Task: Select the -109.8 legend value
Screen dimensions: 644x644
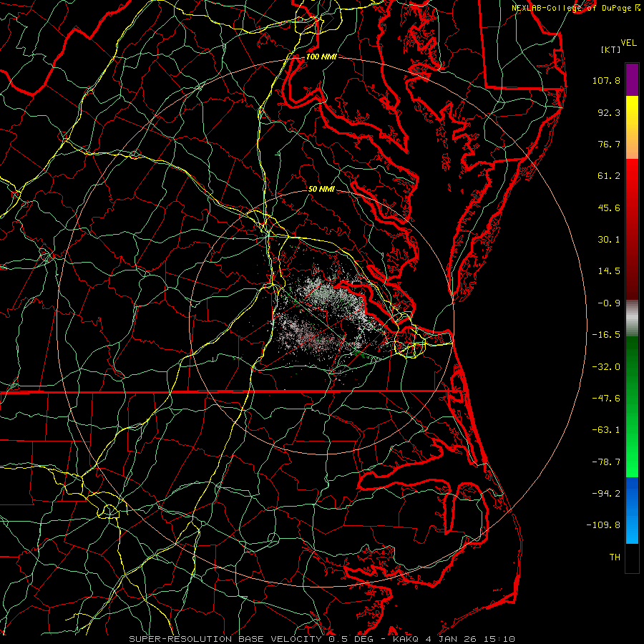Action: click(603, 525)
